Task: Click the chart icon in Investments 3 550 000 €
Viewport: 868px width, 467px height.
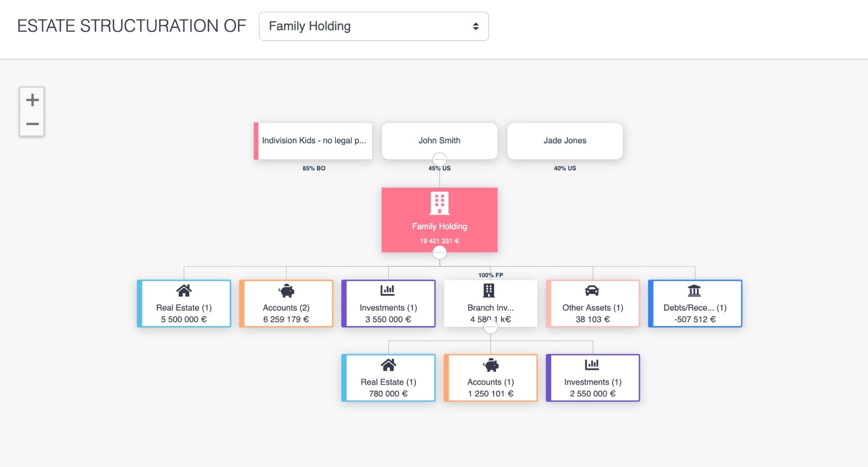Action: pyautogui.click(x=388, y=290)
